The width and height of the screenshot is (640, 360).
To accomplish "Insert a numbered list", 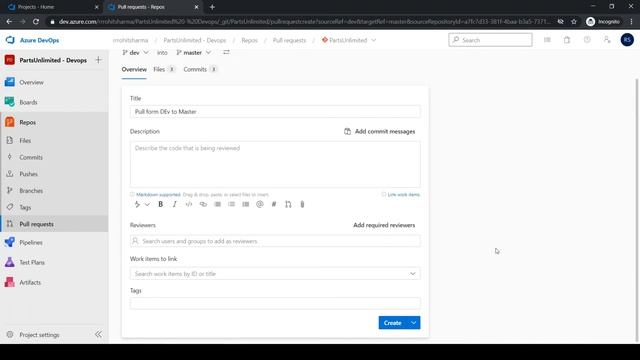I will pyautogui.click(x=218, y=204).
